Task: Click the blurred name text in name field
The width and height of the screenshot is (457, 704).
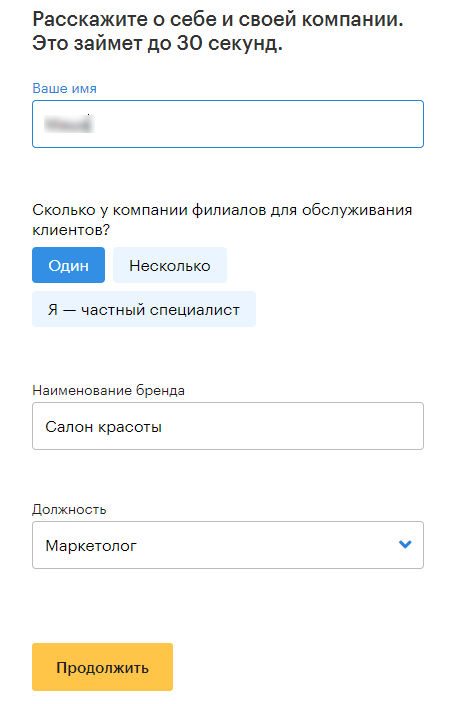Action: pyautogui.click(x=69, y=123)
